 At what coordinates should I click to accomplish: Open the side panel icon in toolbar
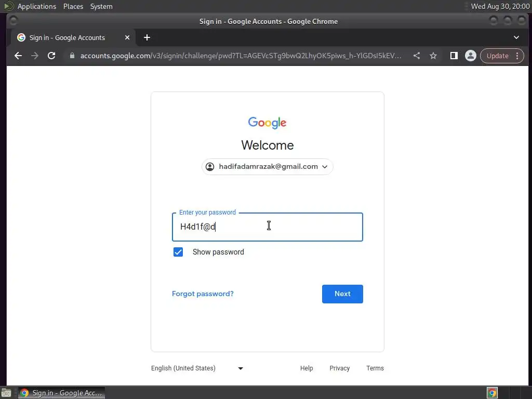click(x=454, y=56)
